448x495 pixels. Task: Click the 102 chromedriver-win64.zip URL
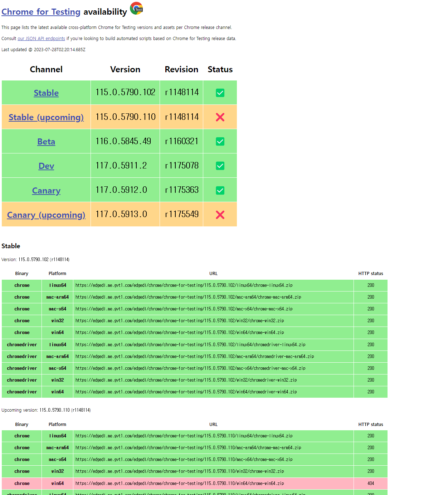(186, 392)
